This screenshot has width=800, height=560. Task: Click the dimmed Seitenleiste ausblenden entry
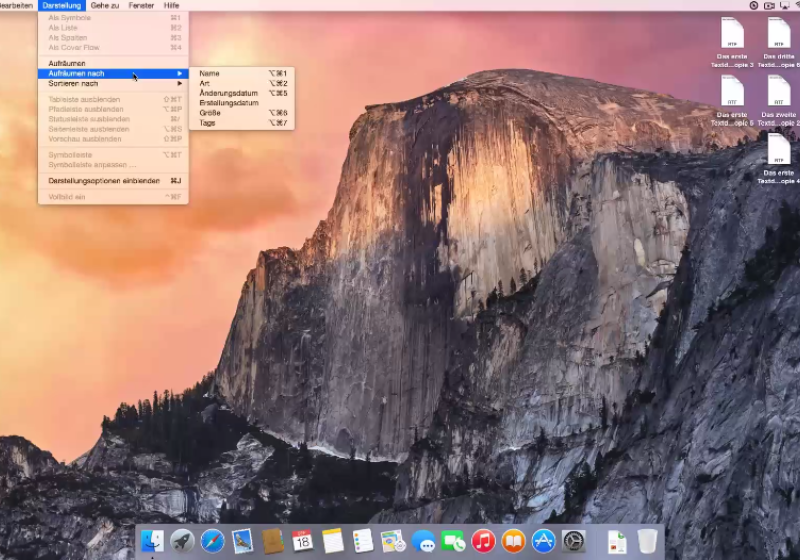(113, 129)
